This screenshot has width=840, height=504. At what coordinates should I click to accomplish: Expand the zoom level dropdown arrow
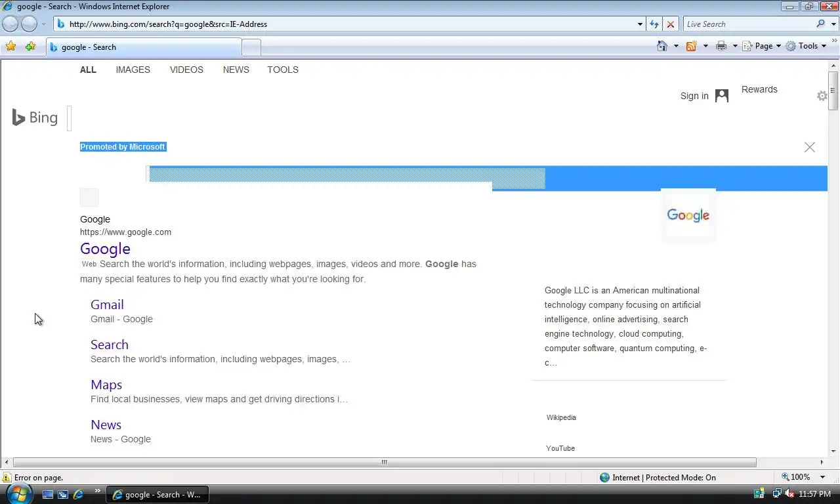(x=823, y=477)
